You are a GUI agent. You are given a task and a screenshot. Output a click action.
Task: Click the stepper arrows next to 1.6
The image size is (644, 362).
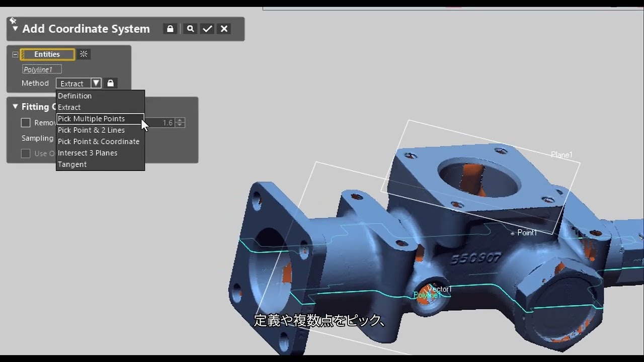180,123
